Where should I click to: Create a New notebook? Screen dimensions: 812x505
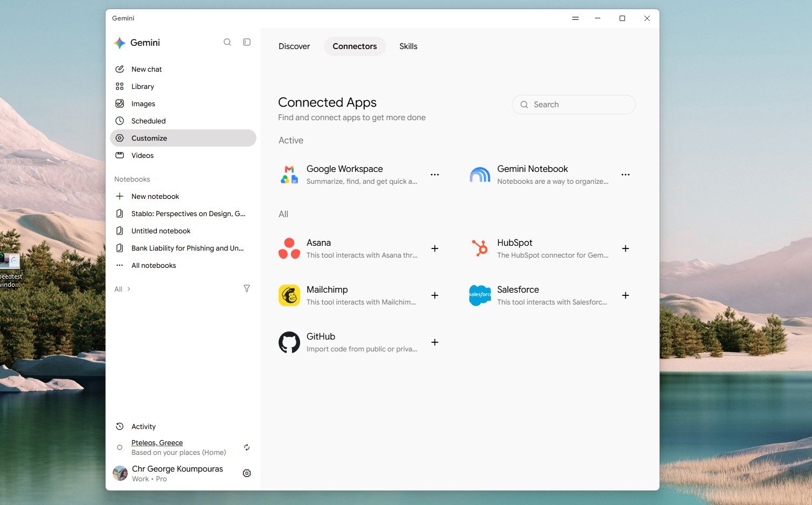(183, 196)
